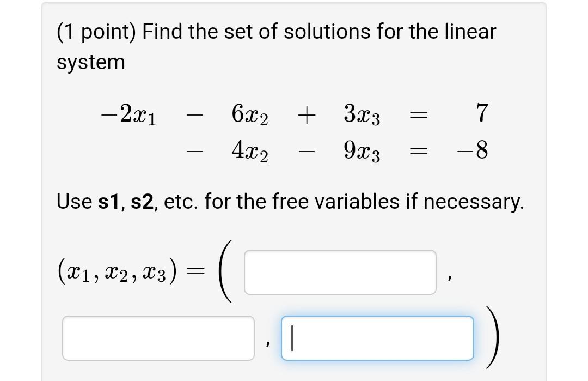Click the highlighted third answer box
The image size is (588, 381).
click(x=377, y=338)
